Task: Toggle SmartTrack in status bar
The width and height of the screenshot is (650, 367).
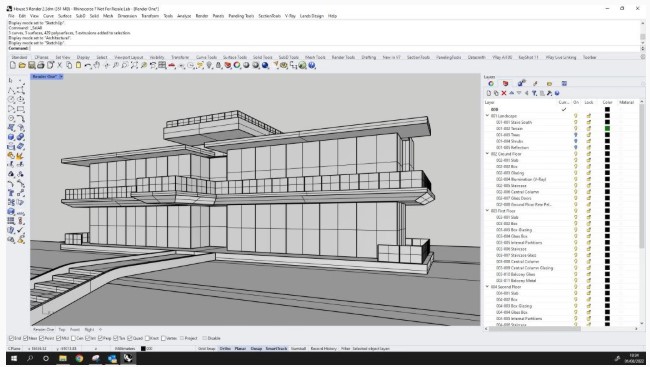Action: [x=276, y=349]
